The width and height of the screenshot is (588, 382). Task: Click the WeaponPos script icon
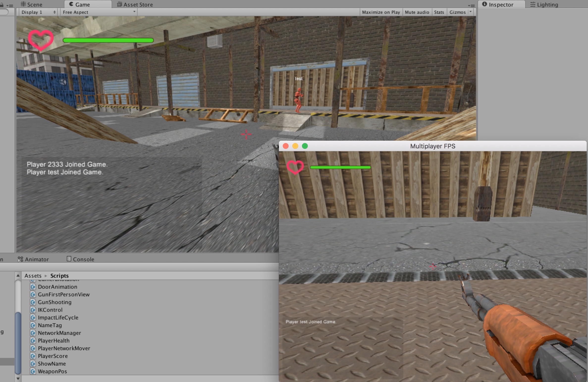click(x=33, y=371)
